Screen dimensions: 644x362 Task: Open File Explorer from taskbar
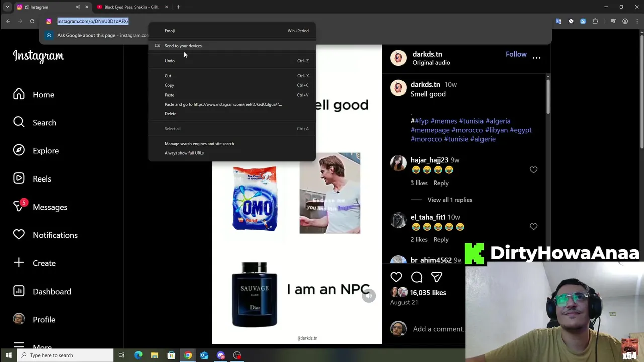pos(155,355)
